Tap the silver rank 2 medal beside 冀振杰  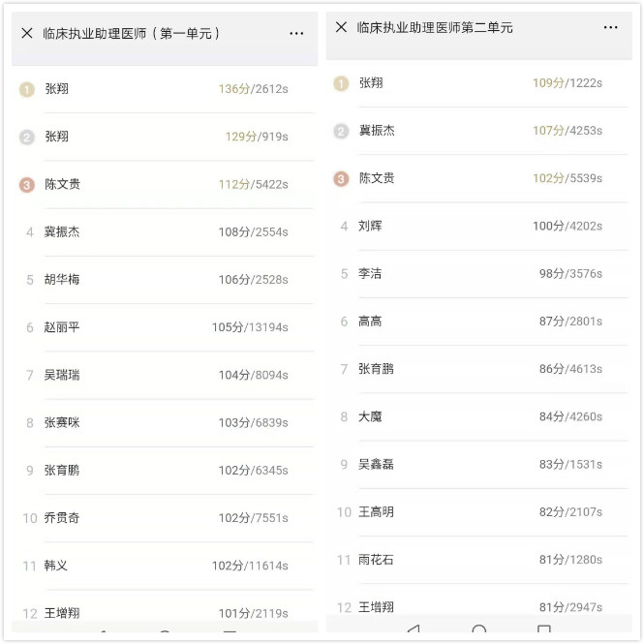(341, 131)
